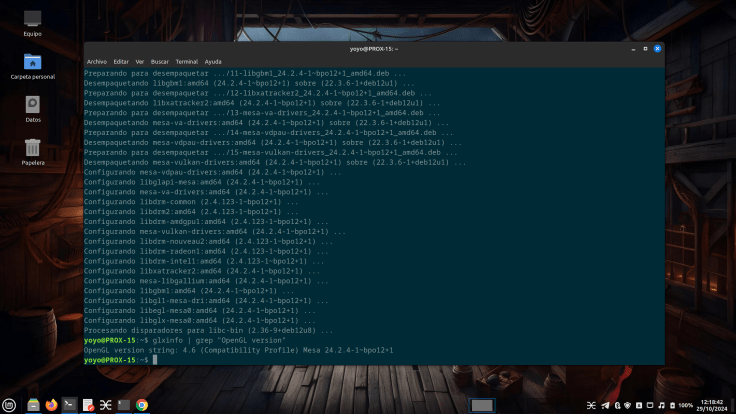736x414 pixels.
Task: Click the Ver menu item
Action: [140, 61]
